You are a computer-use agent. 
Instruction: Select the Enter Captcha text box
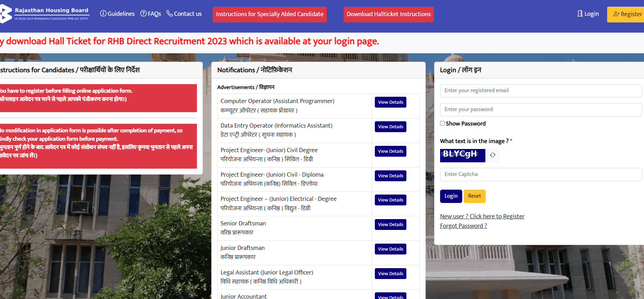click(541, 175)
